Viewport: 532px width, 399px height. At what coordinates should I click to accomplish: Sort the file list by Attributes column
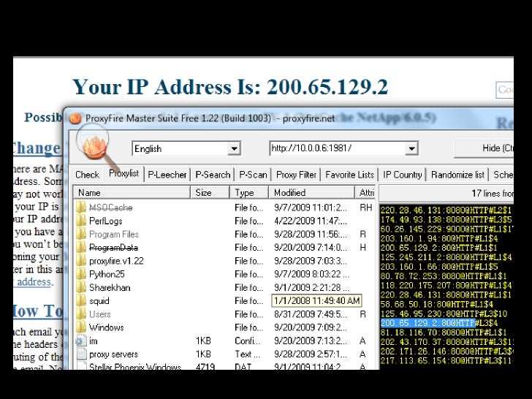[365, 192]
